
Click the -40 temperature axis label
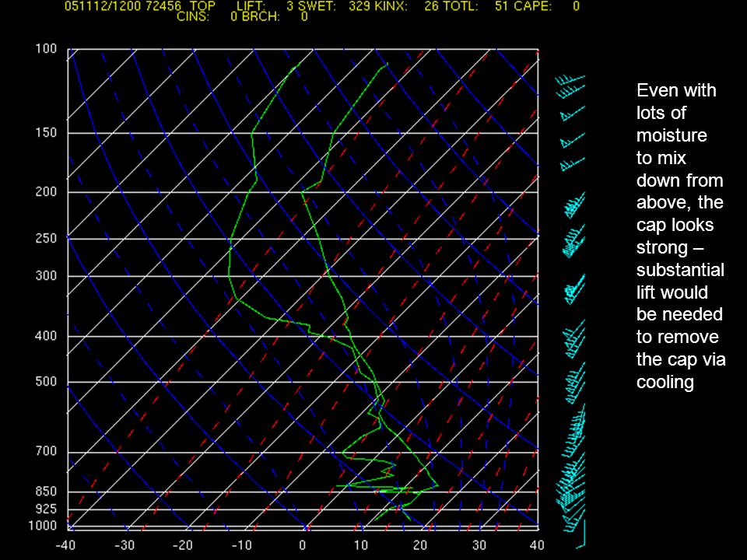tap(65, 545)
